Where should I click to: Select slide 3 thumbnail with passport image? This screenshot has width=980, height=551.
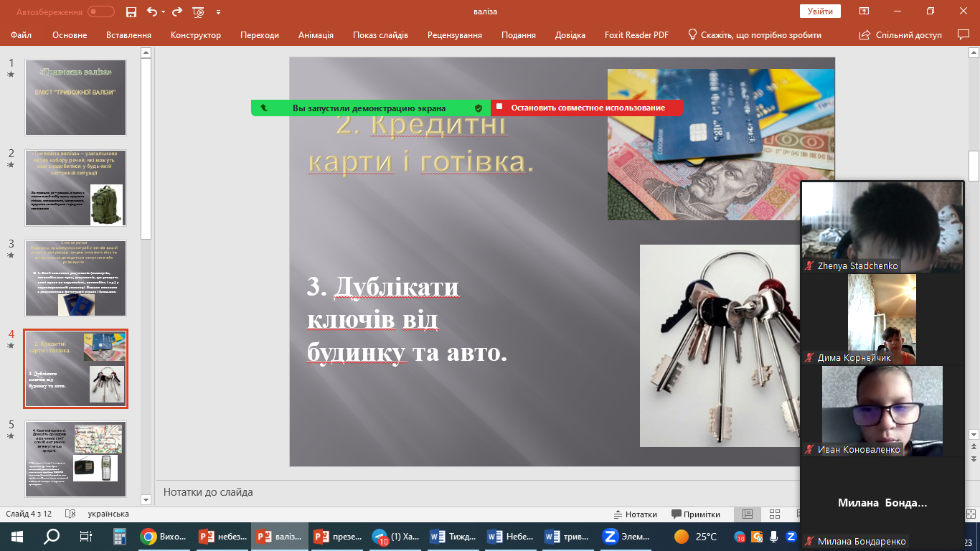tap(76, 278)
